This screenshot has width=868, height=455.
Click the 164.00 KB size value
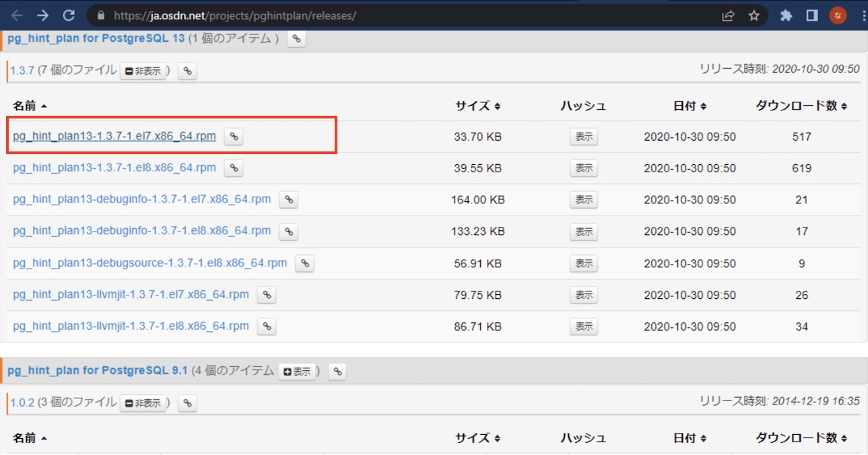click(477, 200)
